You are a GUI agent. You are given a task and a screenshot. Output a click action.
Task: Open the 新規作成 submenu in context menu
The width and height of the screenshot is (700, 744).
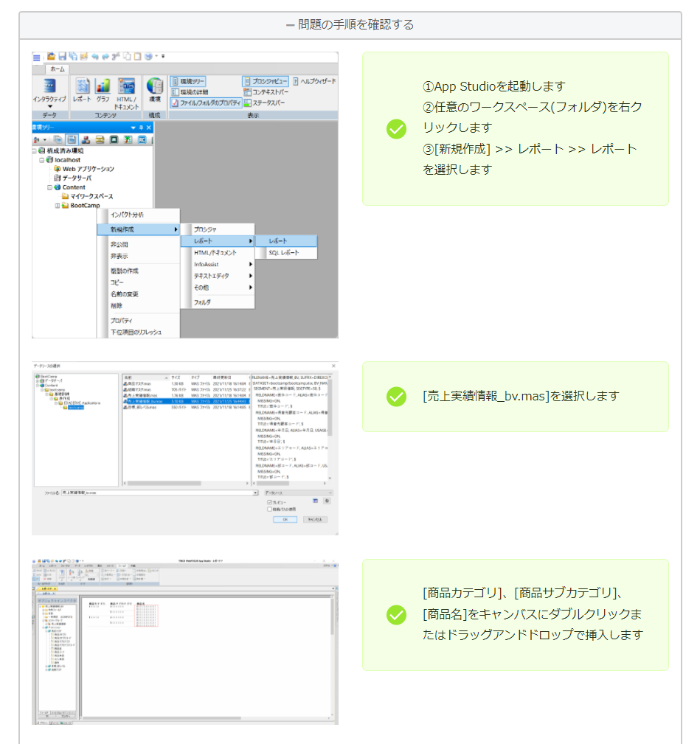139,229
